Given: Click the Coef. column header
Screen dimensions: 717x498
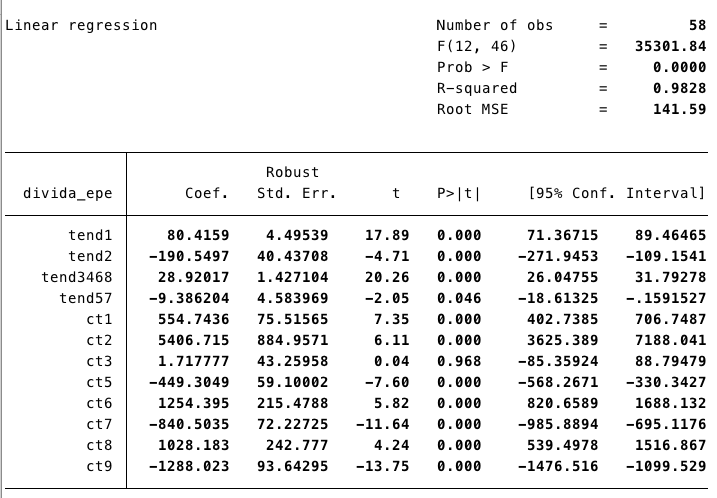Looking at the screenshot, I should (207, 193).
